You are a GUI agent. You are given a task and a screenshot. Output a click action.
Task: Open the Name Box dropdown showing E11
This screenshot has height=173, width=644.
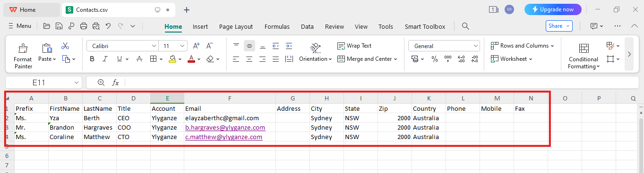[76, 82]
